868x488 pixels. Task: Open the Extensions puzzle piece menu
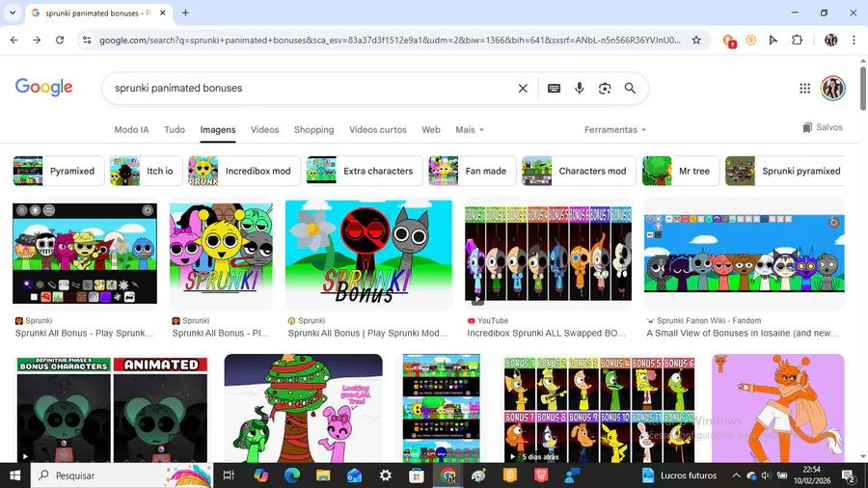pyautogui.click(x=798, y=40)
